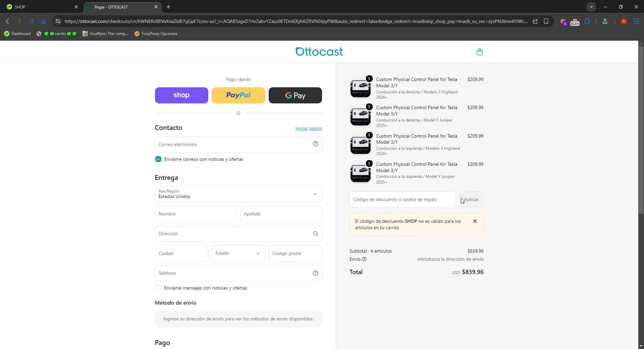Click the Código postal input field
The height and width of the screenshot is (349, 644).
[295, 253]
